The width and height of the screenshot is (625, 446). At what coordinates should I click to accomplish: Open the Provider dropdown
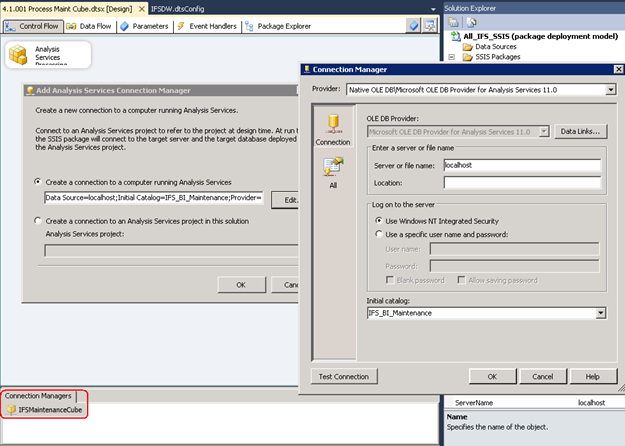pyautogui.click(x=609, y=90)
